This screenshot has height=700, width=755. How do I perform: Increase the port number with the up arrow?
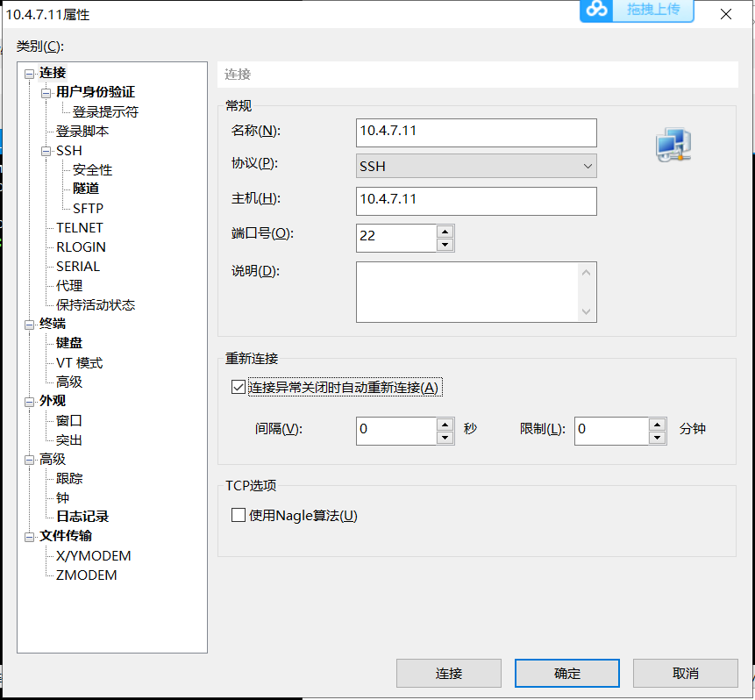click(x=445, y=232)
